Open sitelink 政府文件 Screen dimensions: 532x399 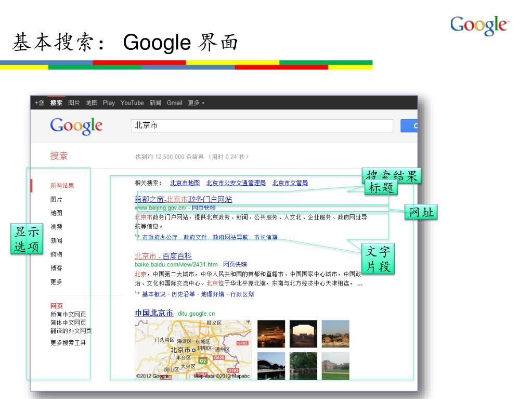[x=195, y=237]
